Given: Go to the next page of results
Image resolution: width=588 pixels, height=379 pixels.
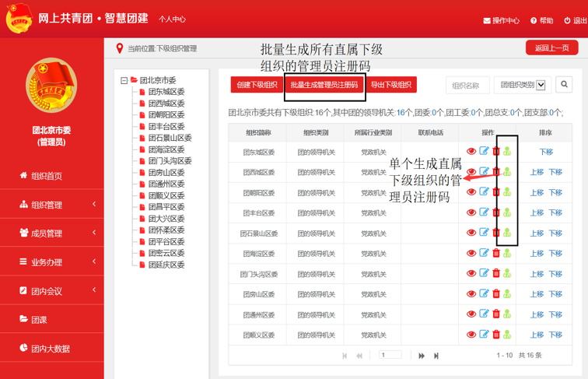Looking at the screenshot, I should (422, 356).
